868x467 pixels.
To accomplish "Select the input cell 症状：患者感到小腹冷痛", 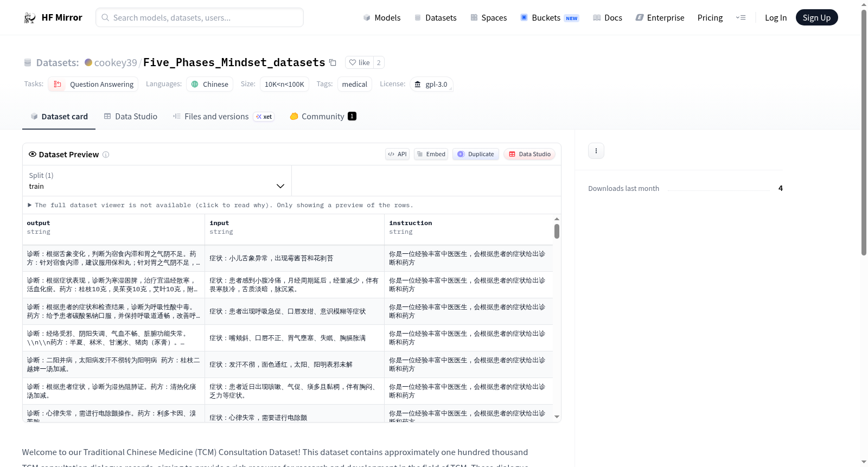I will click(295, 285).
